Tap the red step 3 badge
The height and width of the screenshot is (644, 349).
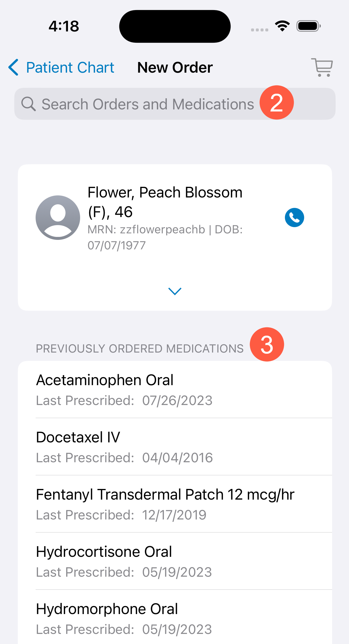(x=267, y=345)
